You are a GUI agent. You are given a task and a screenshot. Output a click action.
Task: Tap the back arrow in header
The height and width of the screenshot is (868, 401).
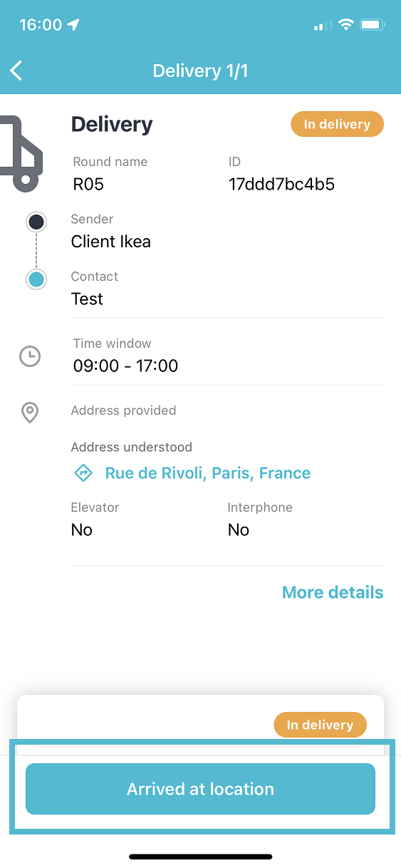pyautogui.click(x=16, y=71)
